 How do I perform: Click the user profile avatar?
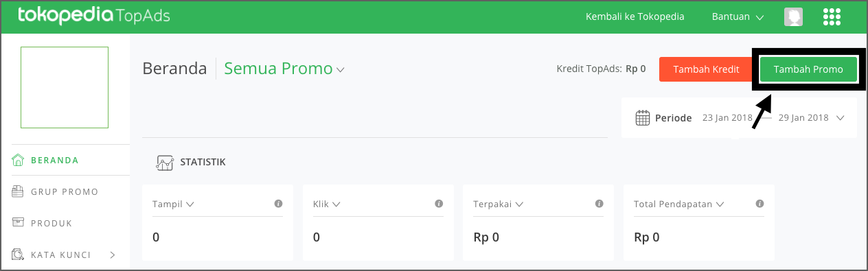click(794, 17)
